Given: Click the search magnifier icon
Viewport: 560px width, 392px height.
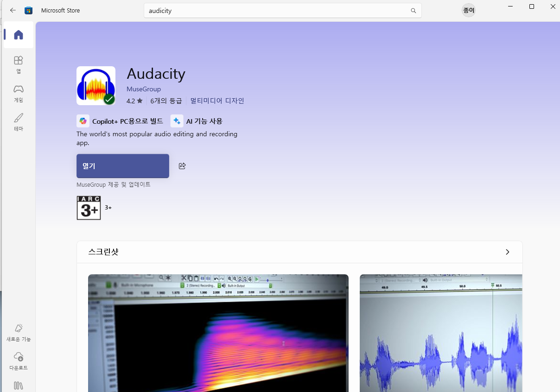Looking at the screenshot, I should pos(413,11).
